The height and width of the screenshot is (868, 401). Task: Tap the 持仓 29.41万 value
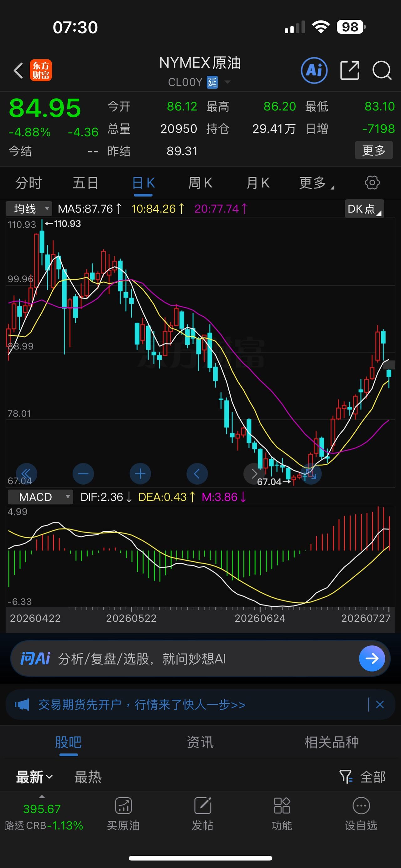coord(274,129)
